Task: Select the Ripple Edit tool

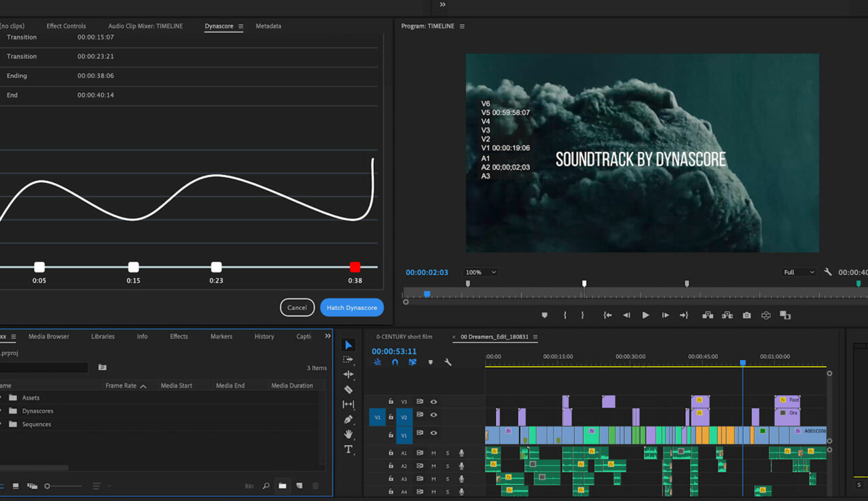Action: click(349, 375)
